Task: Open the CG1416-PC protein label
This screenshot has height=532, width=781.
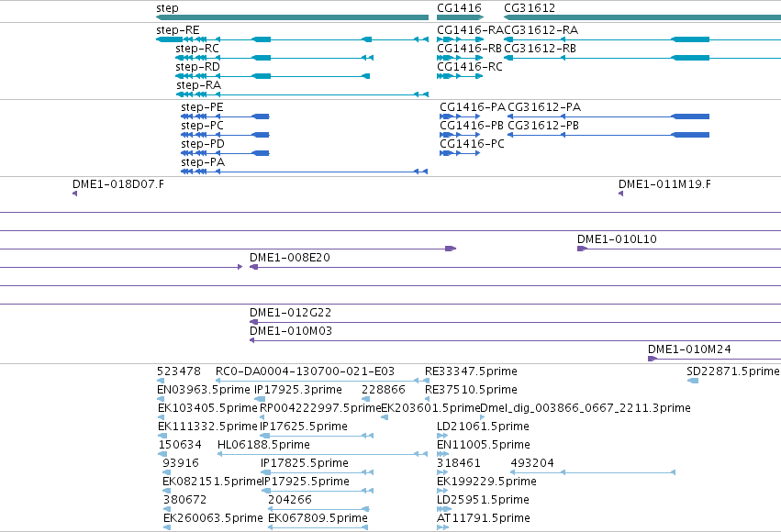Action: point(472,144)
